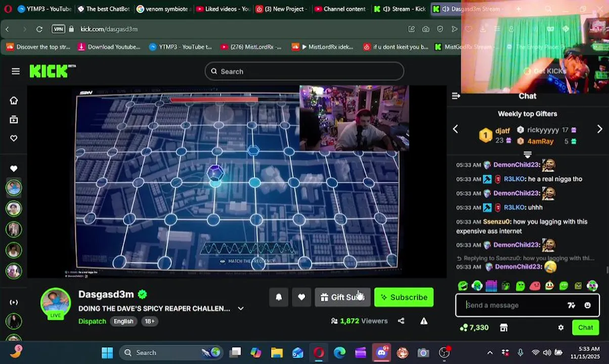Screen dimensions: 609x364
Task: Click the green Subscribe button
Action: pyautogui.click(x=404, y=297)
